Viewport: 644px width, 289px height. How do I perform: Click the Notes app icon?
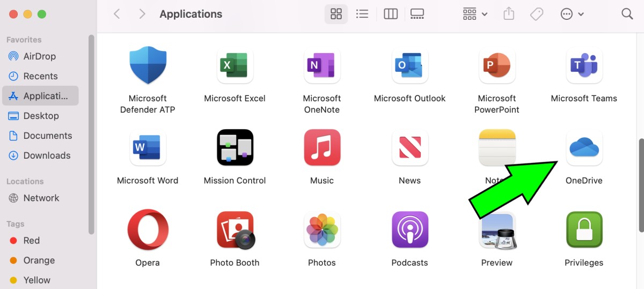(x=497, y=147)
